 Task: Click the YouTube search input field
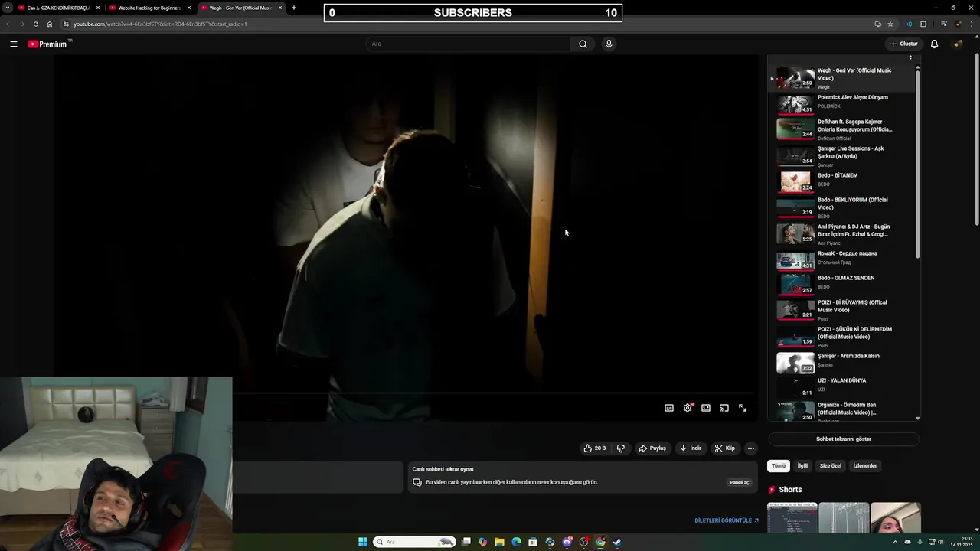coord(469,44)
